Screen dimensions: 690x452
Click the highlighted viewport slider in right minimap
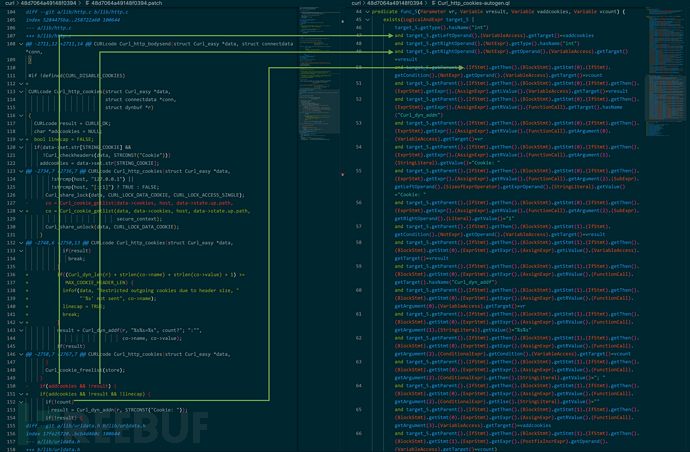coord(667,98)
